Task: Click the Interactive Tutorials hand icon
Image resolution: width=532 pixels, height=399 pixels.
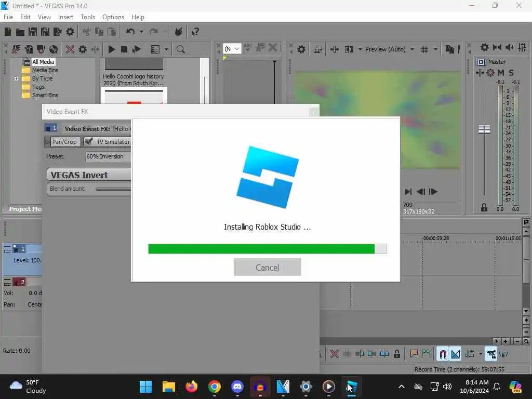Action: coord(179,32)
